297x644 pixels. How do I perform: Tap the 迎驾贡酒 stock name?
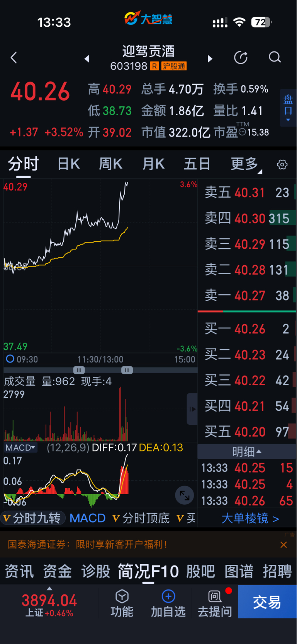point(148,51)
